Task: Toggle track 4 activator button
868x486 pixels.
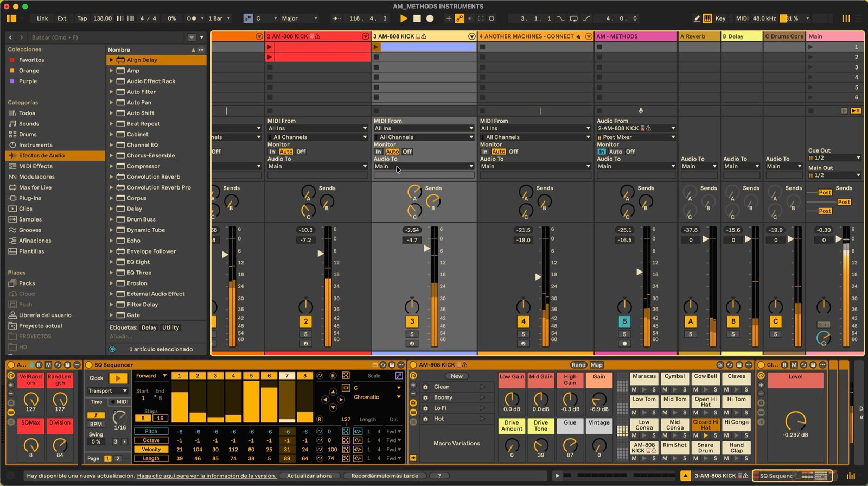Action: click(x=523, y=321)
